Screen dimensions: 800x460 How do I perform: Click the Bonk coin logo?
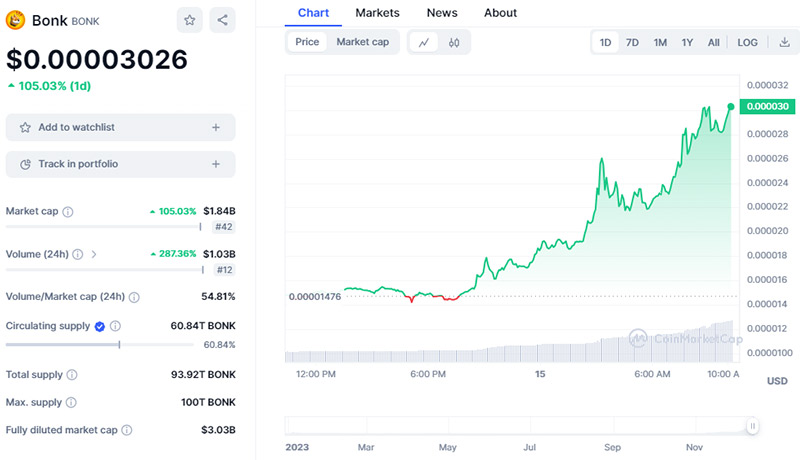[x=15, y=20]
